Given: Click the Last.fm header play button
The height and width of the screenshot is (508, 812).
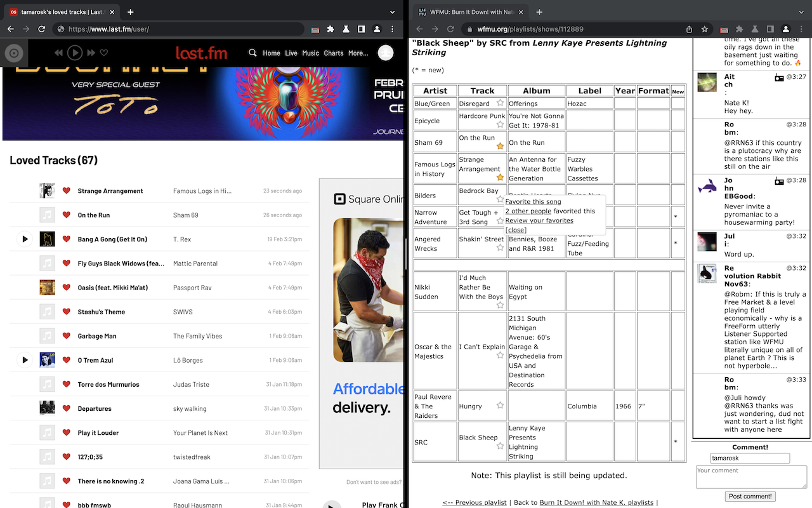Looking at the screenshot, I should [74, 53].
